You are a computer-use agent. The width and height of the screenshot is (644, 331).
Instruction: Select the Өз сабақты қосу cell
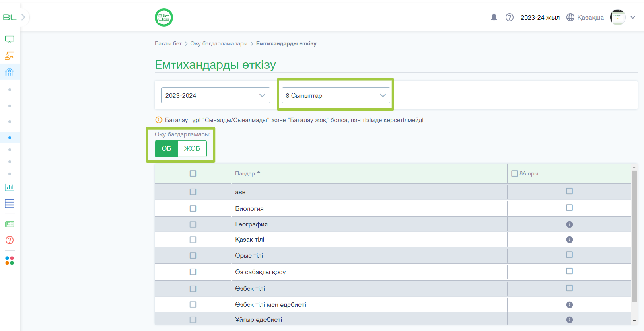pos(369,272)
